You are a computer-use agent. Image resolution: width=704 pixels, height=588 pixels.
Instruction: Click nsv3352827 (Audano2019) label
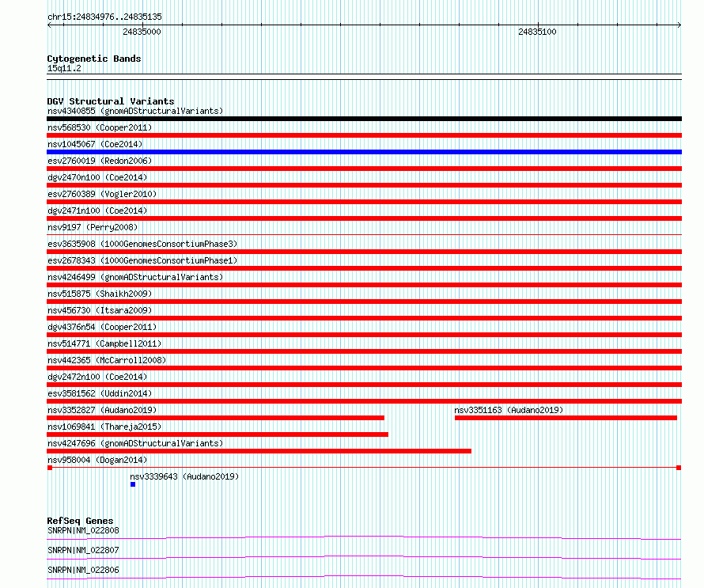(102, 410)
